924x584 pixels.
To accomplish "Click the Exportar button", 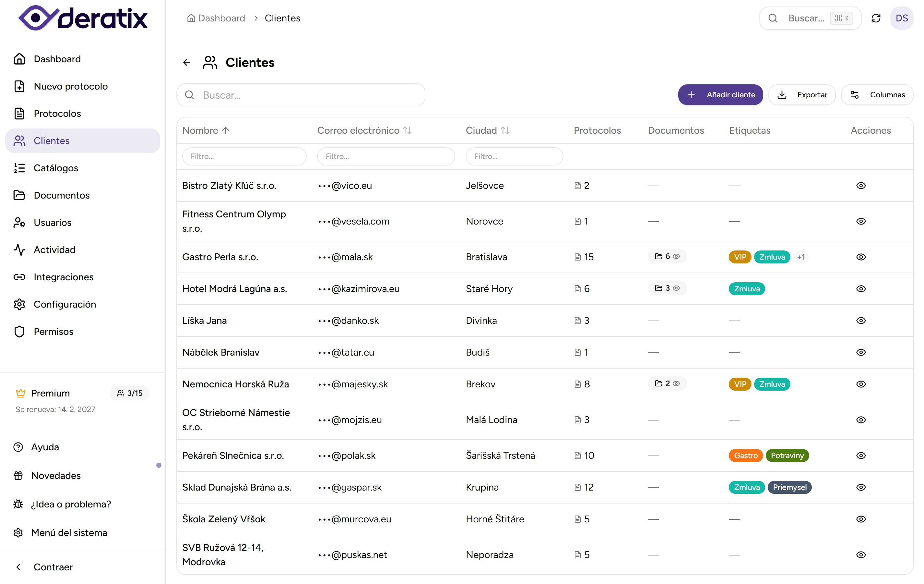I will tap(802, 95).
